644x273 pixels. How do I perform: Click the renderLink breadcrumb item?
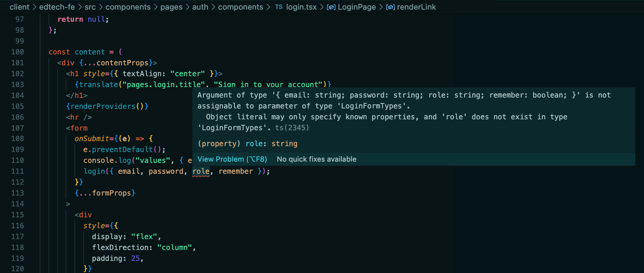pos(416,7)
